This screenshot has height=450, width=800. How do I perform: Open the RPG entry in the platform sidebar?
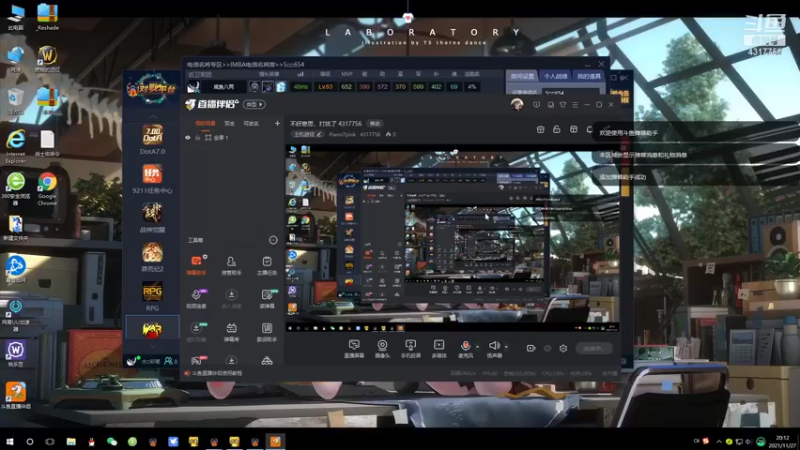(x=152, y=296)
